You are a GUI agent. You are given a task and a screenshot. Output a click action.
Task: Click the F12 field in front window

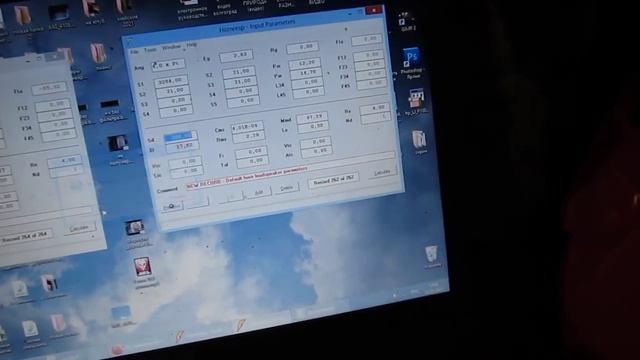[369, 55]
